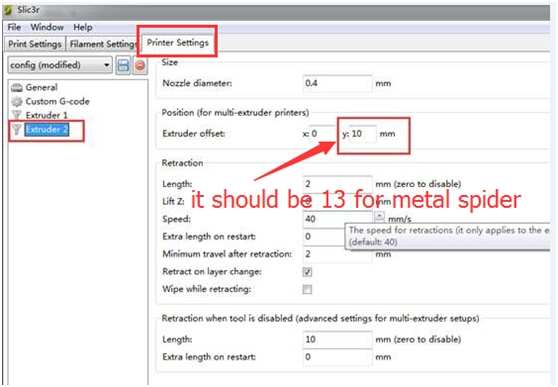Image resolution: width=558 pixels, height=387 pixels.
Task: Click the Custom G-code gear icon
Action: tap(17, 101)
